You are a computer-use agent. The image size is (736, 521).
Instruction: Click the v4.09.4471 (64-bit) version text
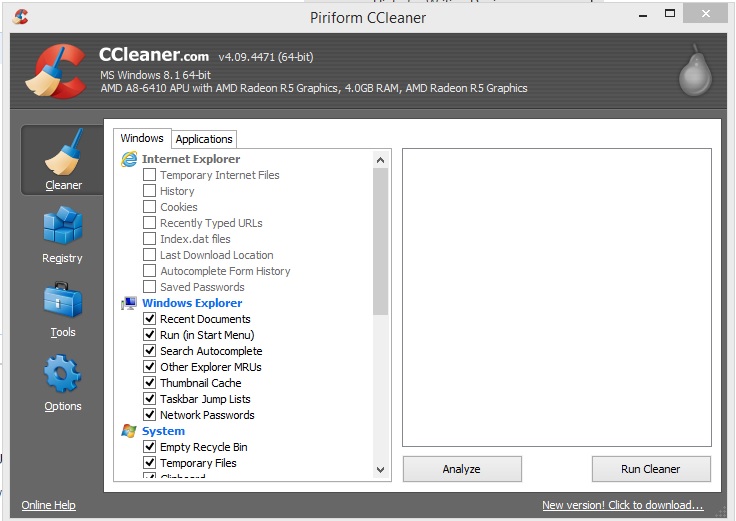(x=266, y=57)
